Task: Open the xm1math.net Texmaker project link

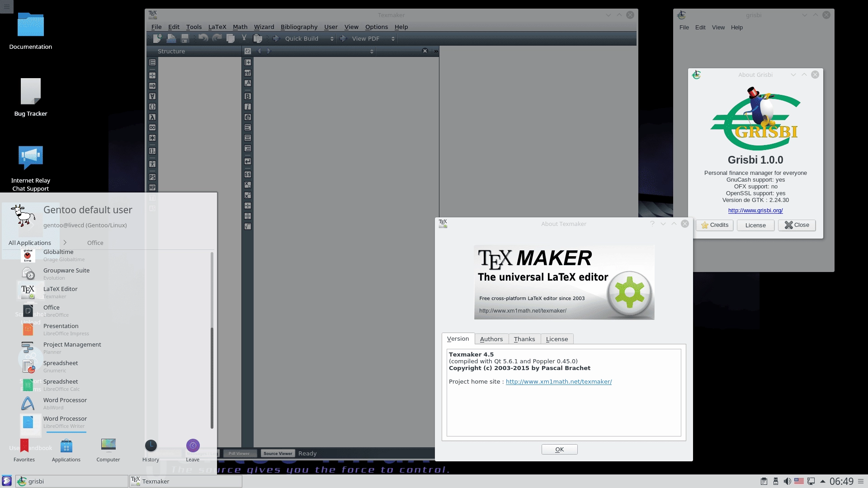Action: coord(559,381)
